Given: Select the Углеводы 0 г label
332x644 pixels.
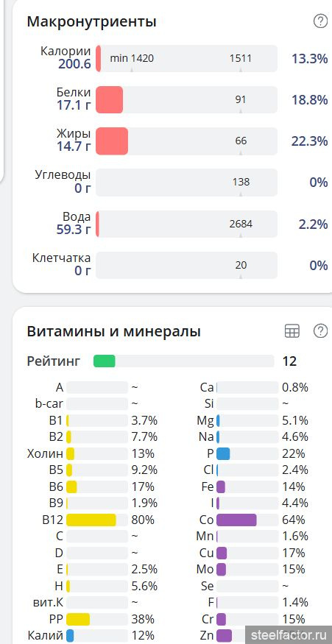Looking at the screenshot, I should pyautogui.click(x=63, y=182).
